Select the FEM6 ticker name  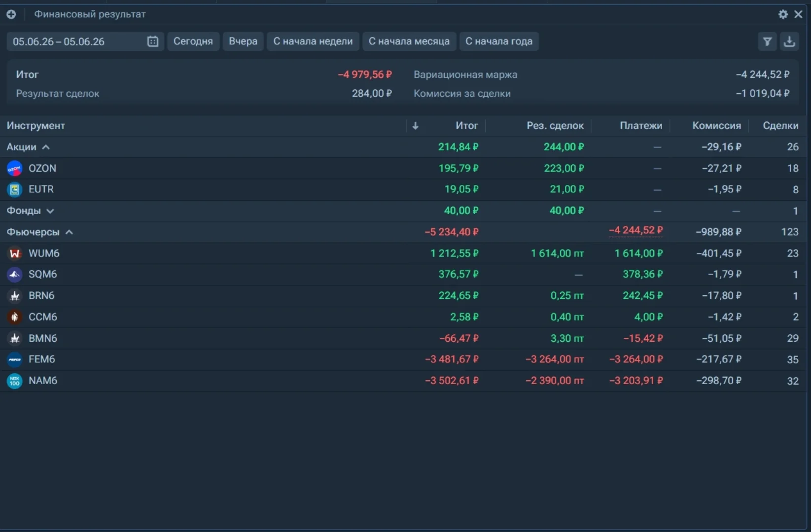pos(42,359)
